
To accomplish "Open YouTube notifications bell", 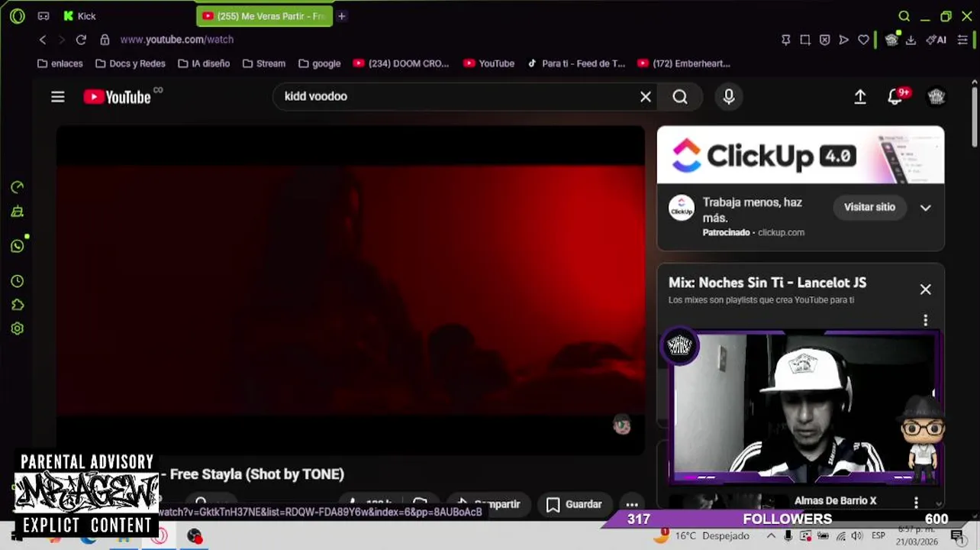I will (896, 97).
